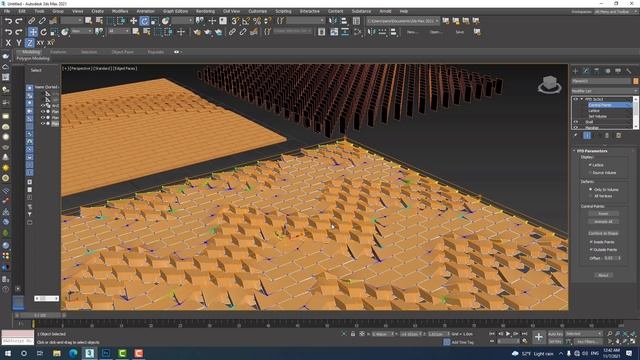
Task: Toggle the selection lock icon in status bar
Action: (353, 334)
